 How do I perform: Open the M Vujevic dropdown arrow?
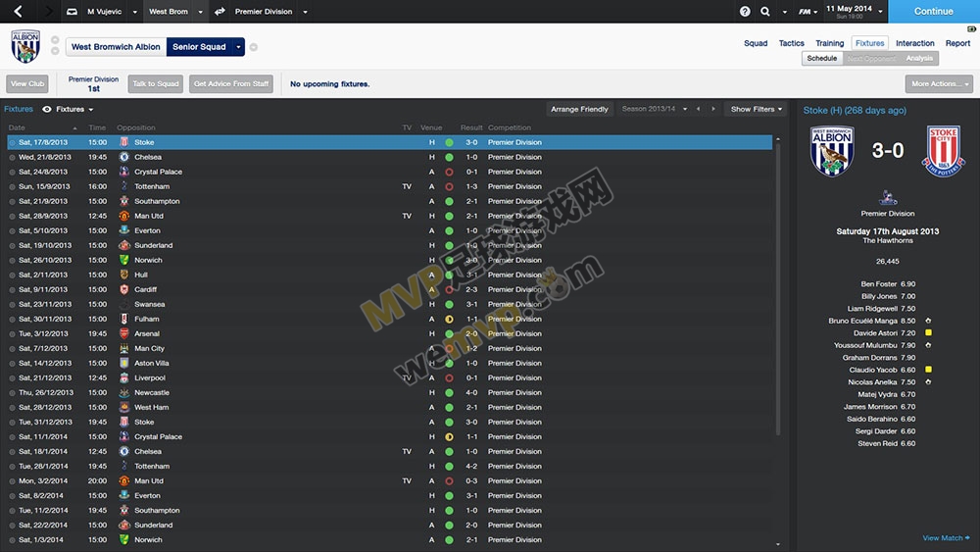[134, 11]
